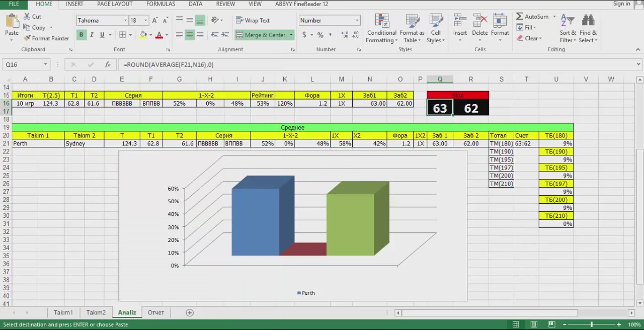
Task: Toggle Merge & Center
Action: (x=261, y=35)
